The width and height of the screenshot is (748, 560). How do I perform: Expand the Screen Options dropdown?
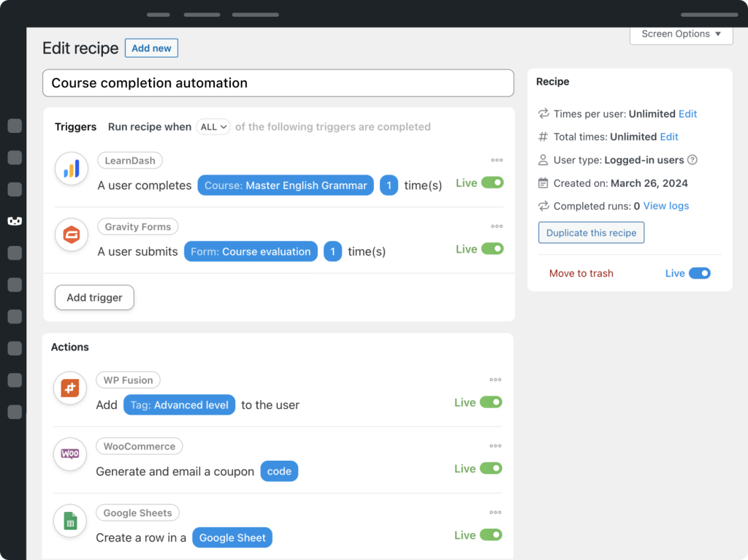pyautogui.click(x=680, y=34)
